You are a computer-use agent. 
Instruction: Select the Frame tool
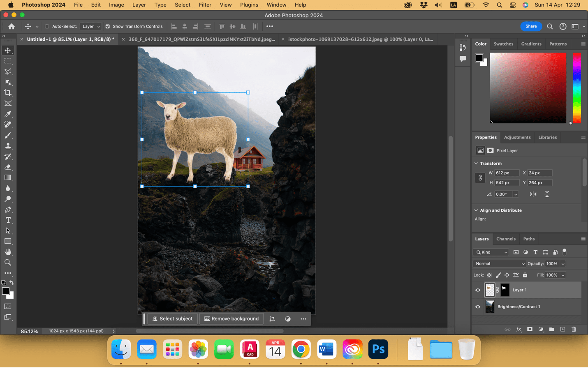click(x=8, y=104)
